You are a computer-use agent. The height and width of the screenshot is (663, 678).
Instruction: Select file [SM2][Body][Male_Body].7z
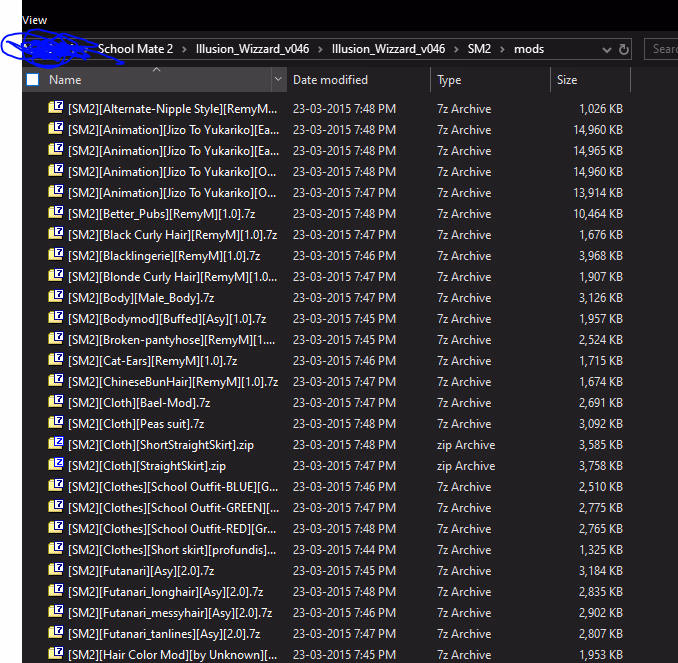click(141, 298)
